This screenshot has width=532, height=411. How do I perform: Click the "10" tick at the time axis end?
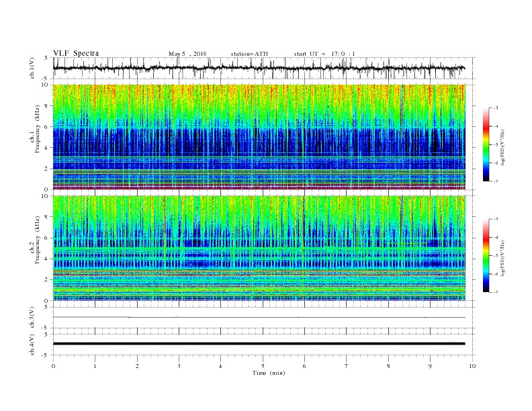tap(472, 366)
